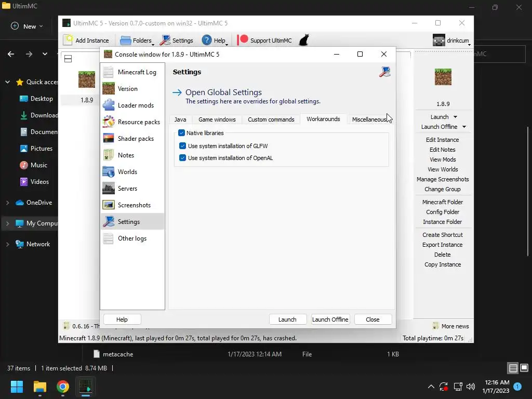Expand OneDrive in Explorer tree
The width and height of the screenshot is (532, 399).
7,203
